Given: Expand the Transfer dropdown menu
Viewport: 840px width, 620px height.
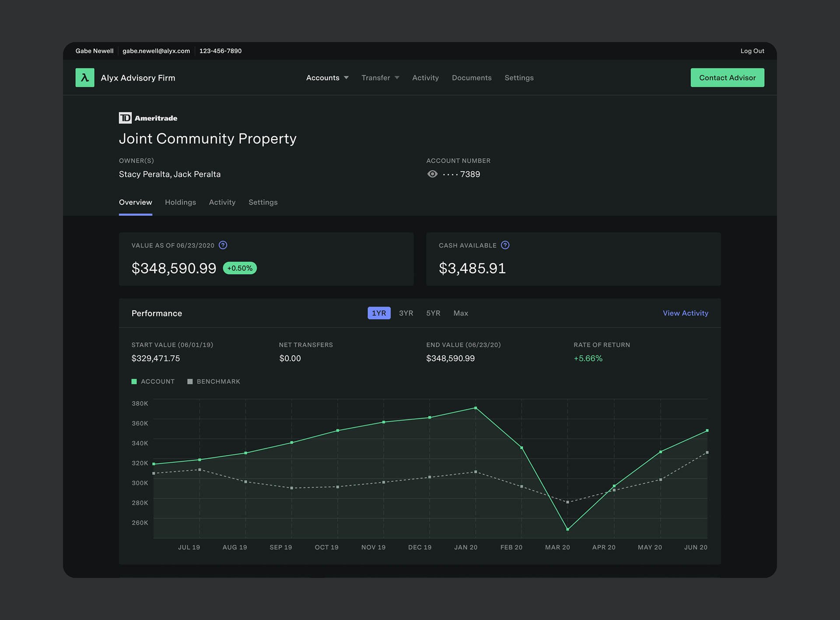Looking at the screenshot, I should pos(380,77).
